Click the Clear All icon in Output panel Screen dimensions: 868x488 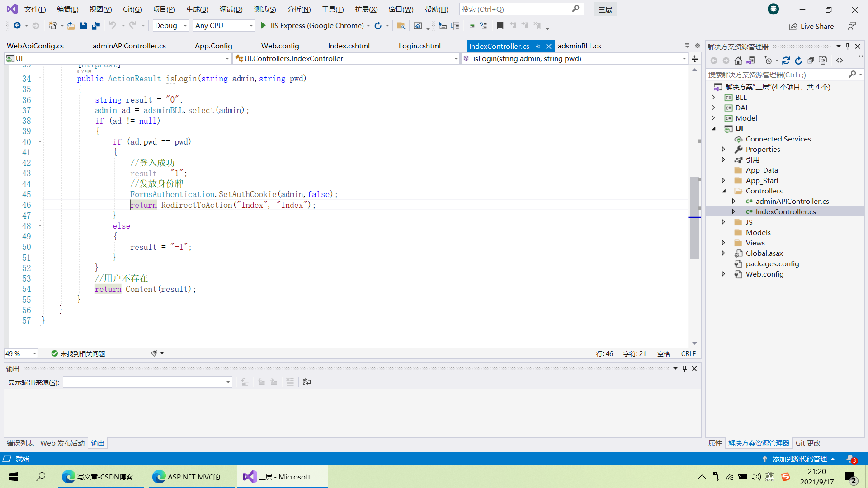coord(290,382)
